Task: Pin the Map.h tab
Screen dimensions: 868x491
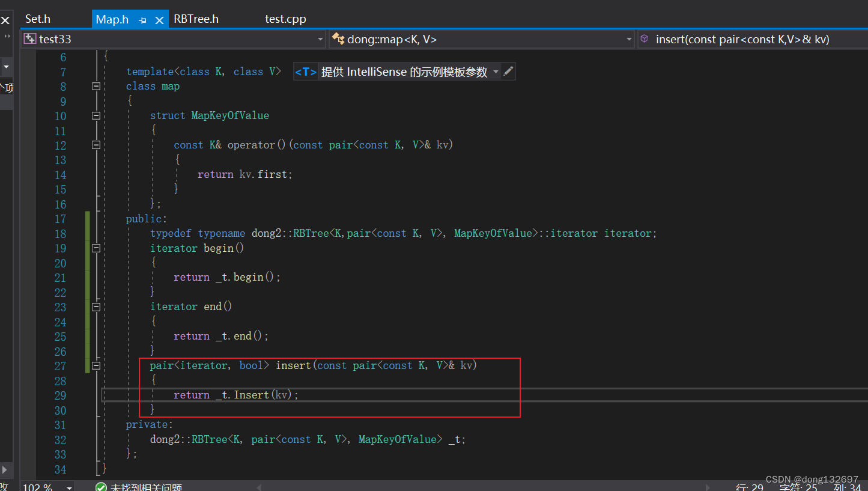Action: (143, 20)
